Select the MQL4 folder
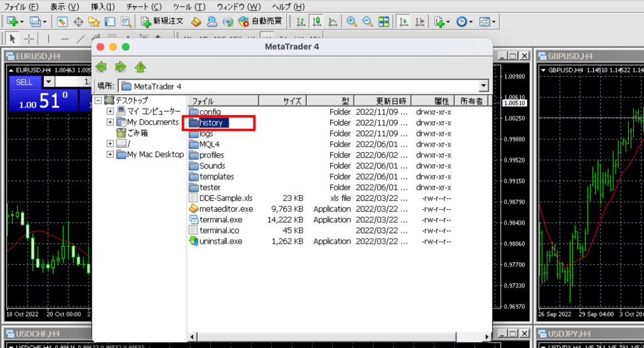 pos(204,144)
